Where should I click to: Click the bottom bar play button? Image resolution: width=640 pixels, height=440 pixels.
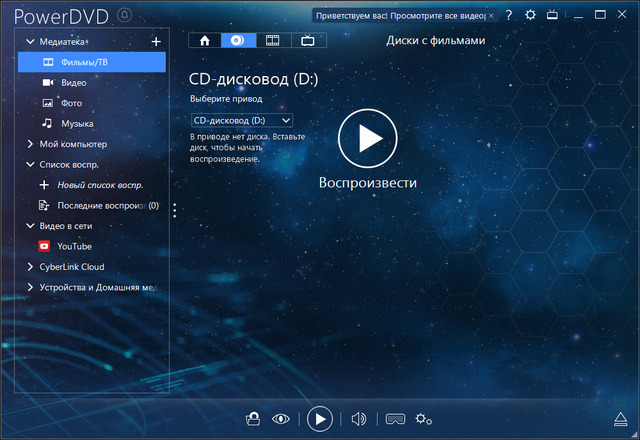coord(319,419)
